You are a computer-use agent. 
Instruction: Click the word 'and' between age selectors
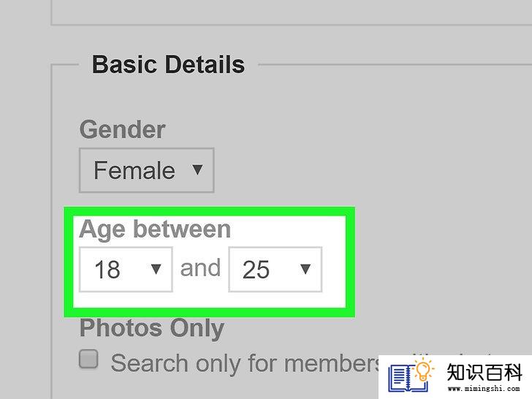point(200,268)
